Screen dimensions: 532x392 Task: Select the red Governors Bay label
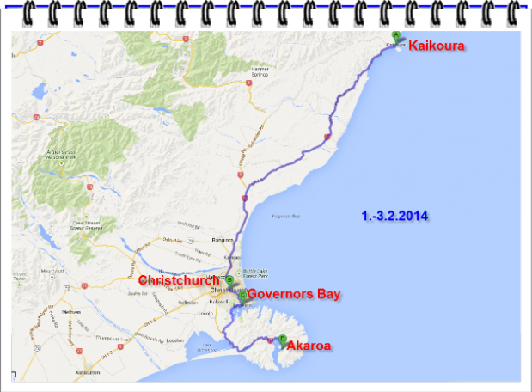(x=294, y=294)
